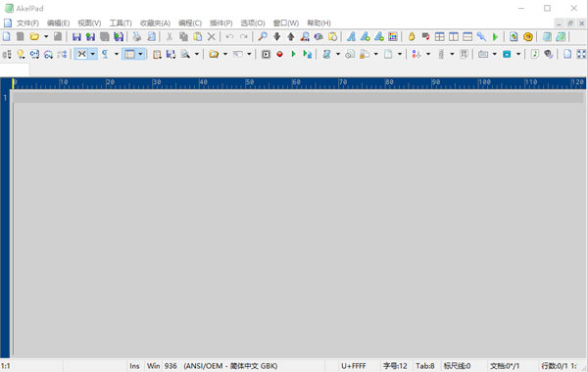The height and width of the screenshot is (372, 588).
Task: Open the 插件(P) menu
Action: 220,23
